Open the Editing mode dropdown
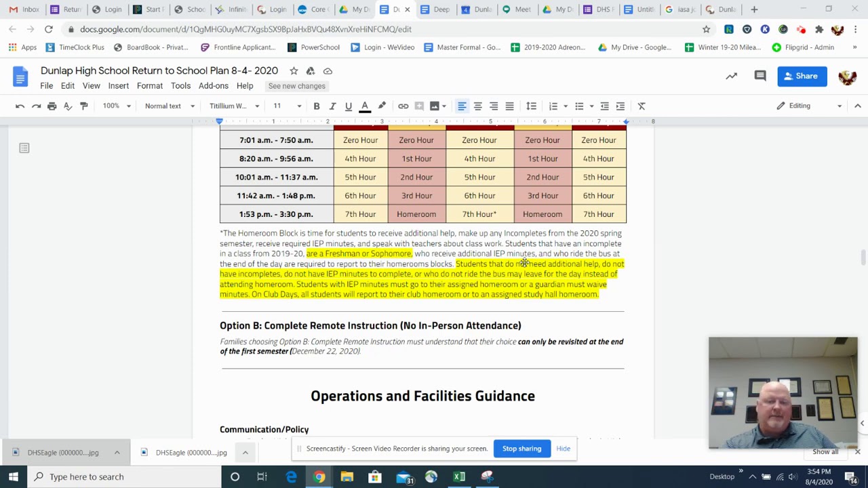 point(809,106)
